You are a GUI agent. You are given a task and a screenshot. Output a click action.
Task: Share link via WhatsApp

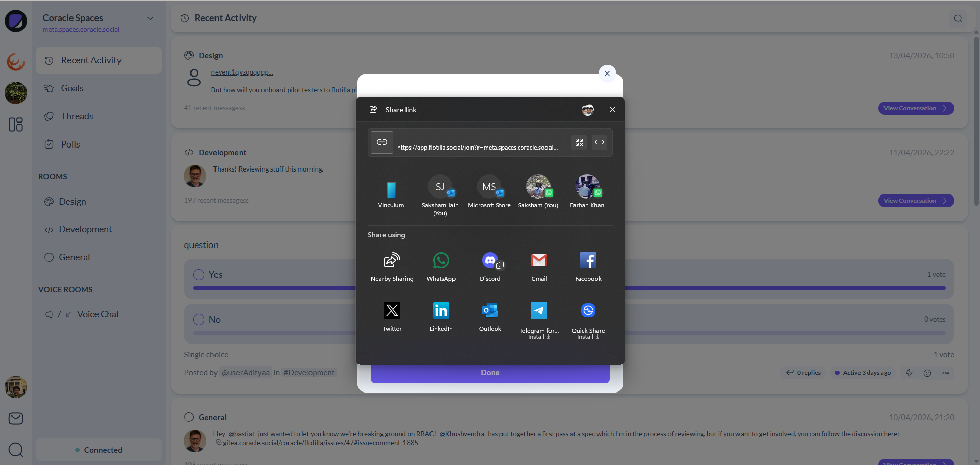click(x=441, y=267)
